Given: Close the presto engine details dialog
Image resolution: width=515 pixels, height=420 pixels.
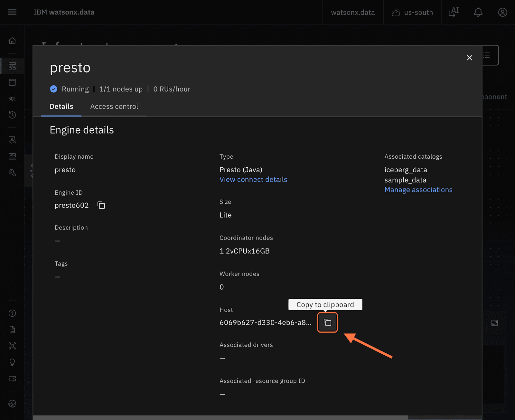Looking at the screenshot, I should click(469, 58).
